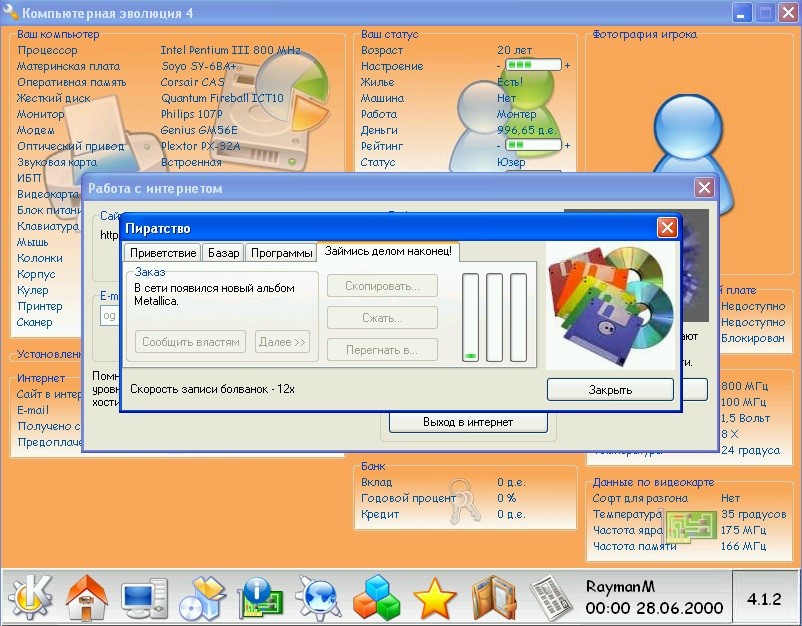The height and width of the screenshot is (626, 802).
Task: Open the colored cubes icon
Action: pyautogui.click(x=376, y=597)
